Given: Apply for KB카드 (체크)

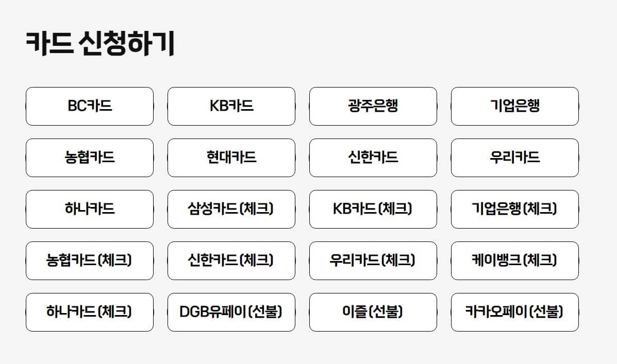Looking at the screenshot, I should (x=373, y=210).
